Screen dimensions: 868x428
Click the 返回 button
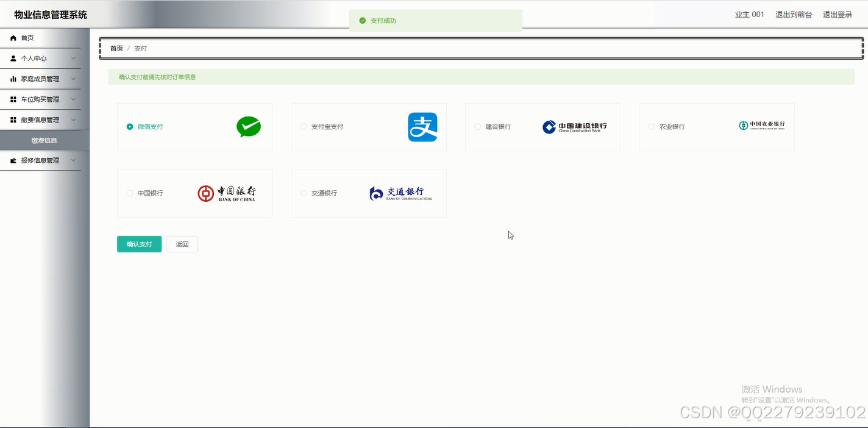(182, 244)
